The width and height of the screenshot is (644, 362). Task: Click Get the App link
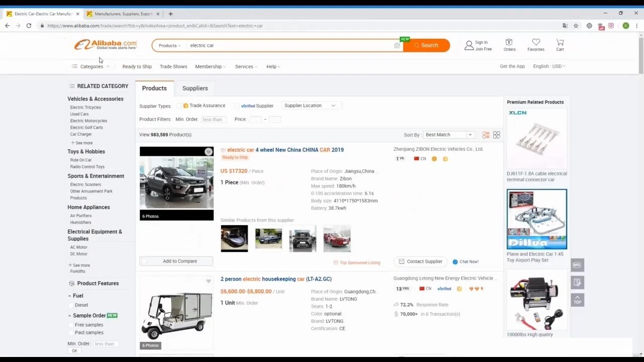tap(512, 66)
